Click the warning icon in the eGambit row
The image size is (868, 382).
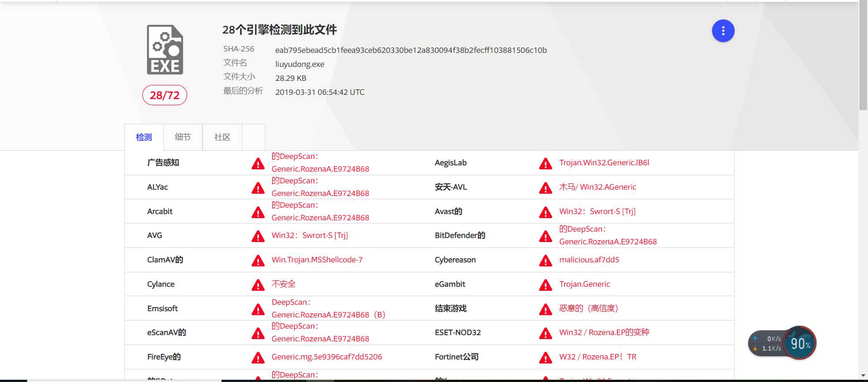546,285
